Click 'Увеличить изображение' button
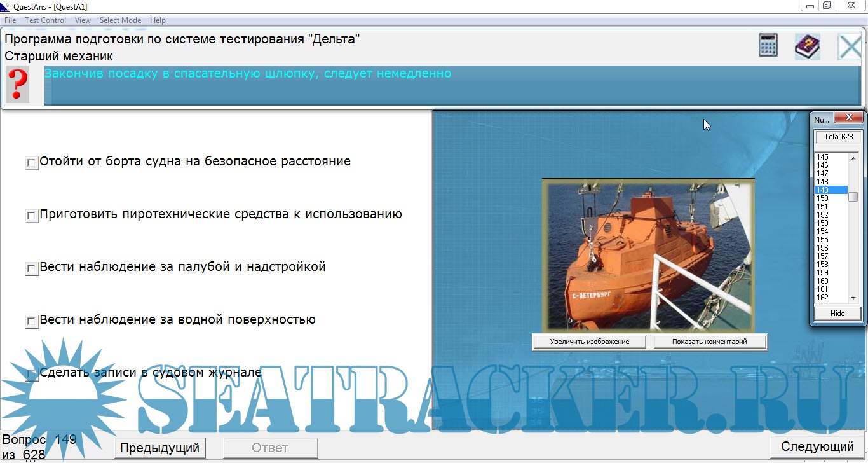The height and width of the screenshot is (463, 868). 589,342
